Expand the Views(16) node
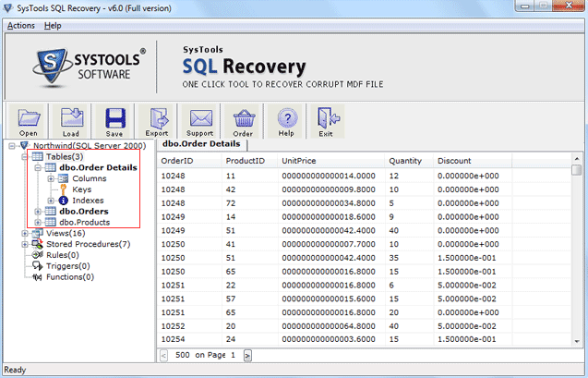The height and width of the screenshot is (378, 588). pos(25,233)
